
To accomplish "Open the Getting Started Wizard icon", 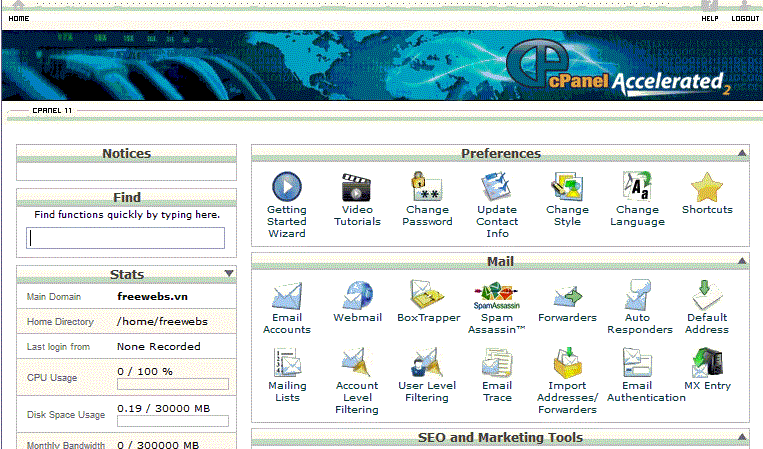I will tap(287, 187).
